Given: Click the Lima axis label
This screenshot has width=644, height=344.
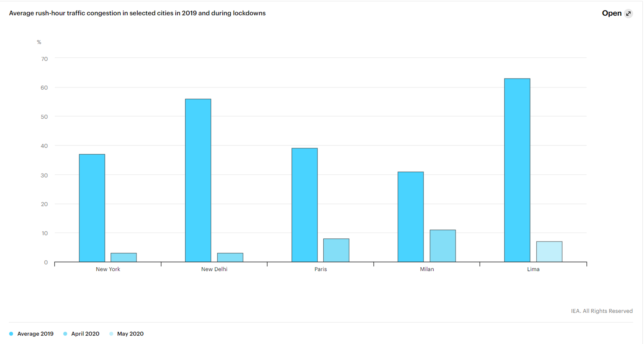Looking at the screenshot, I should pos(533,269).
